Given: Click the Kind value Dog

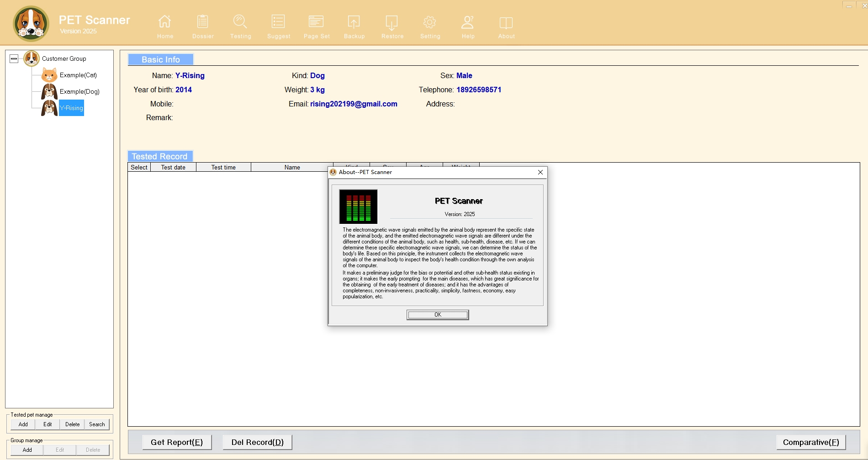Looking at the screenshot, I should [x=318, y=75].
